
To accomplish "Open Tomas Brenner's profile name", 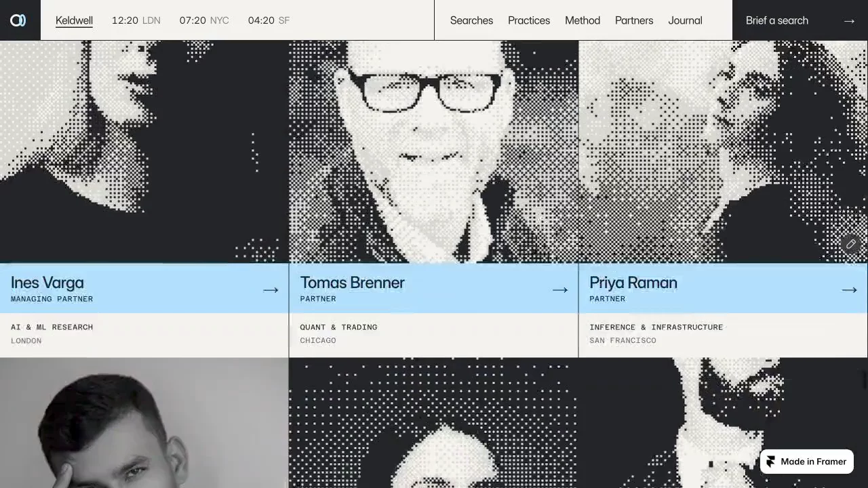I will click(352, 283).
